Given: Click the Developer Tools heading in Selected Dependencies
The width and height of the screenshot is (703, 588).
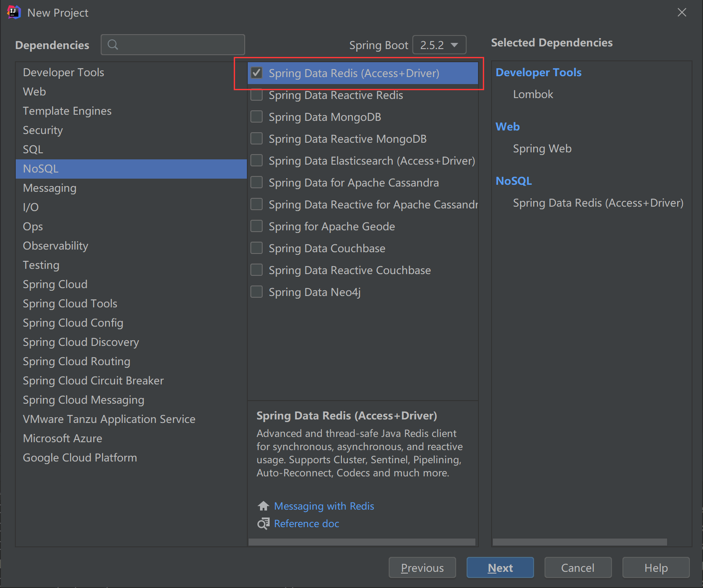Looking at the screenshot, I should [x=538, y=72].
